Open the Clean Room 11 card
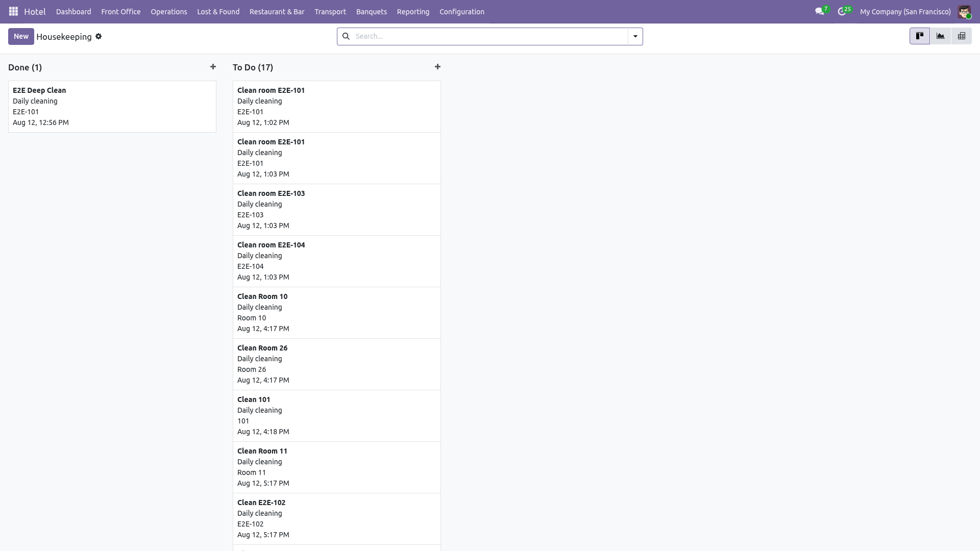This screenshot has width=980, height=551. 337,467
